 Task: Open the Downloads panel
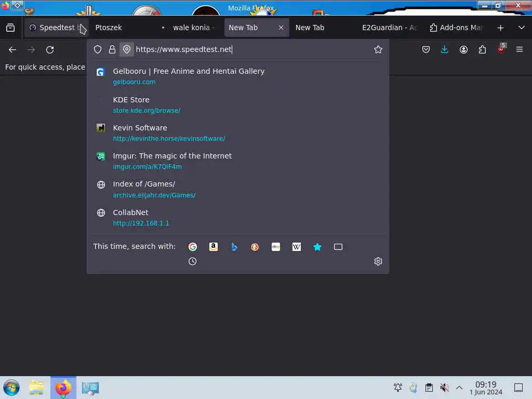pyautogui.click(x=445, y=49)
